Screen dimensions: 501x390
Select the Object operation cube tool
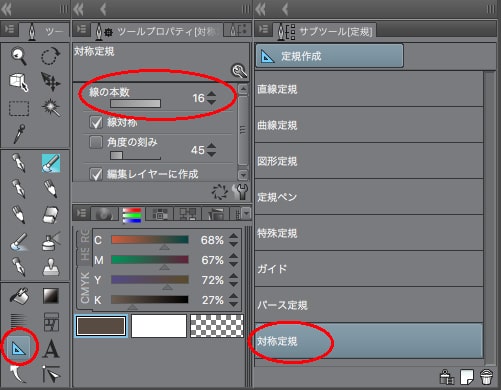coord(19,82)
